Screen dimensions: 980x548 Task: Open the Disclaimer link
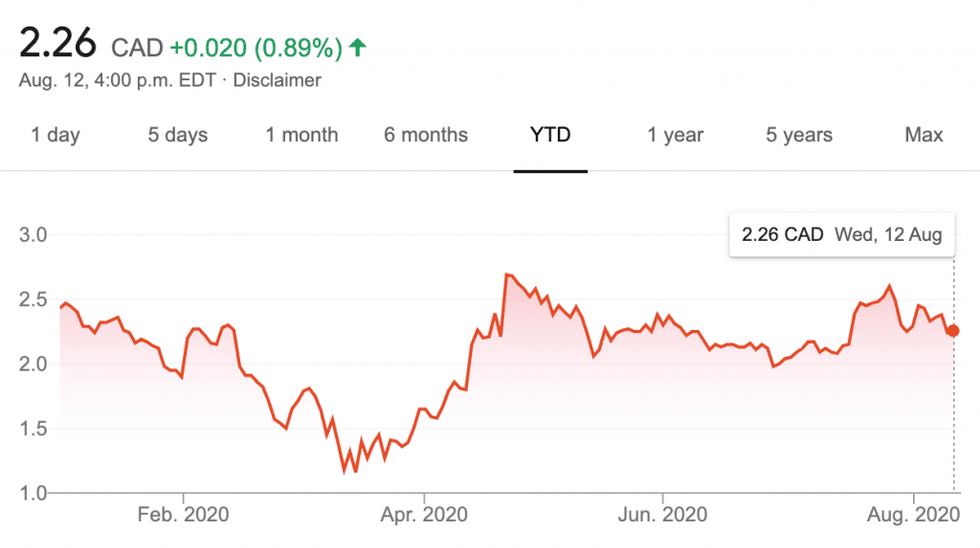coord(277,80)
